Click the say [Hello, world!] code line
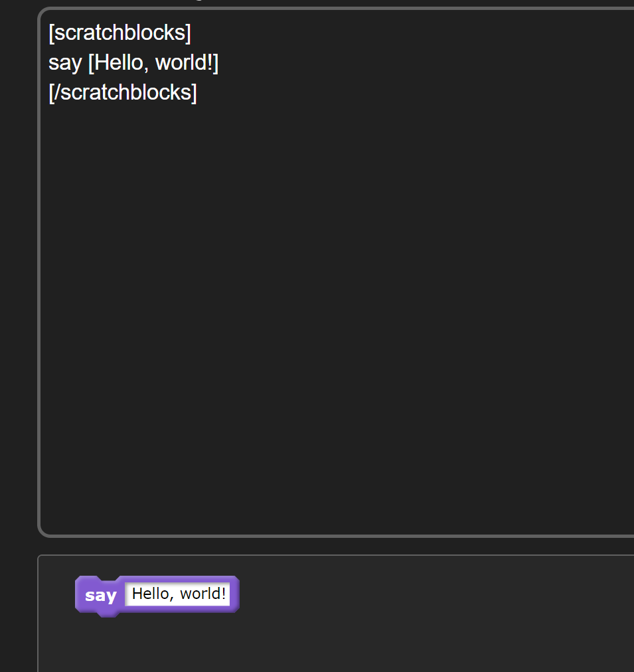 133,62
